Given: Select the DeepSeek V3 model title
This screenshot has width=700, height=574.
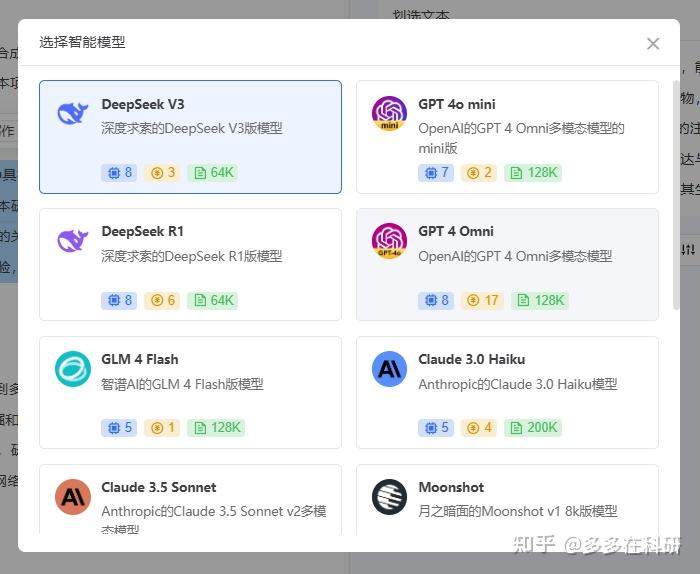Looking at the screenshot, I should (143, 104).
